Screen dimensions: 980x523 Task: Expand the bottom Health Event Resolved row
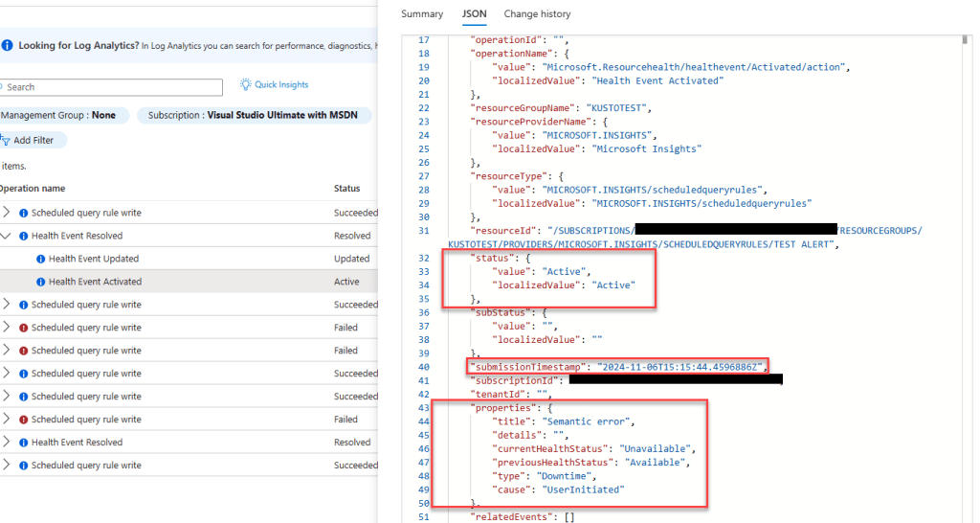click(x=7, y=443)
